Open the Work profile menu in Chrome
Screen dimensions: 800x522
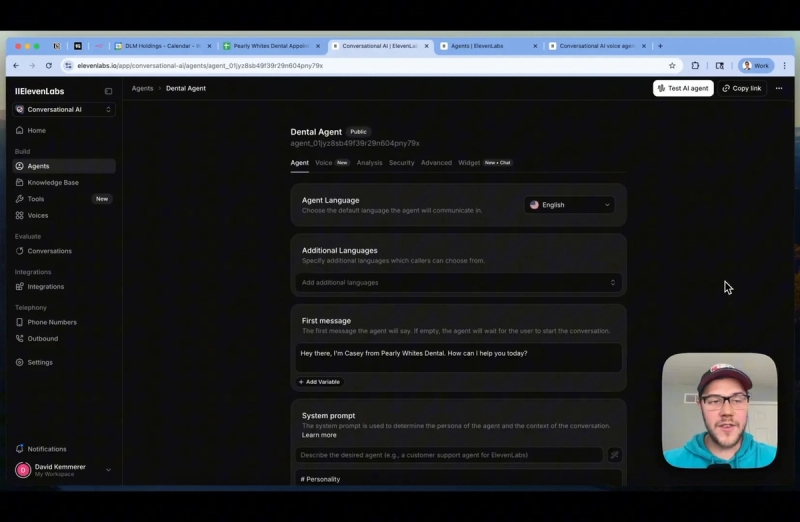[756, 66]
